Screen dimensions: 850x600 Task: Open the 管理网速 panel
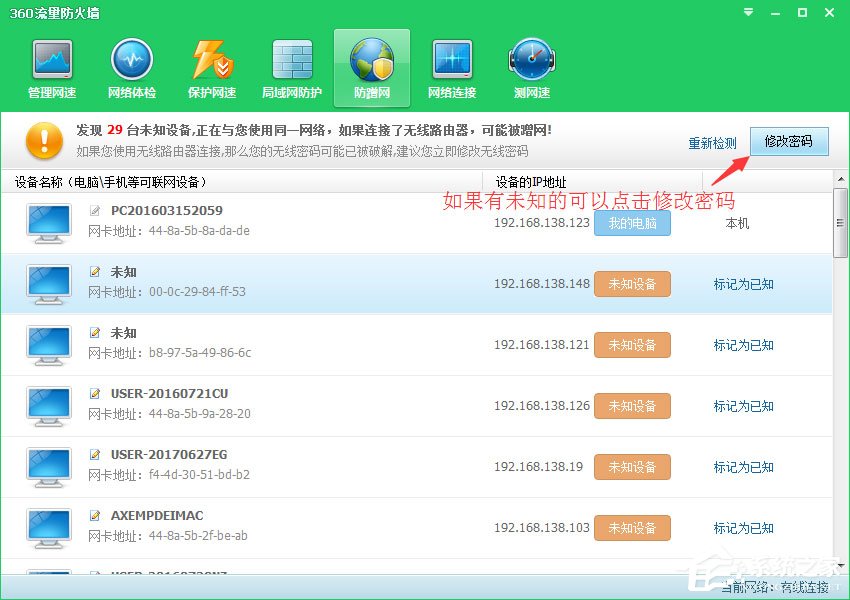[x=51, y=67]
